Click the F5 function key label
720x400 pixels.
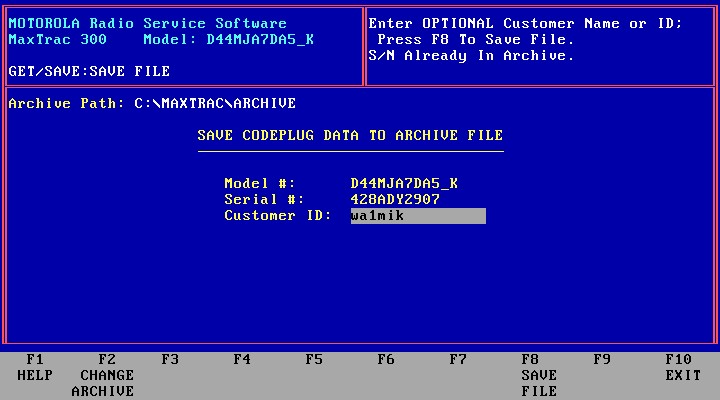coord(314,359)
